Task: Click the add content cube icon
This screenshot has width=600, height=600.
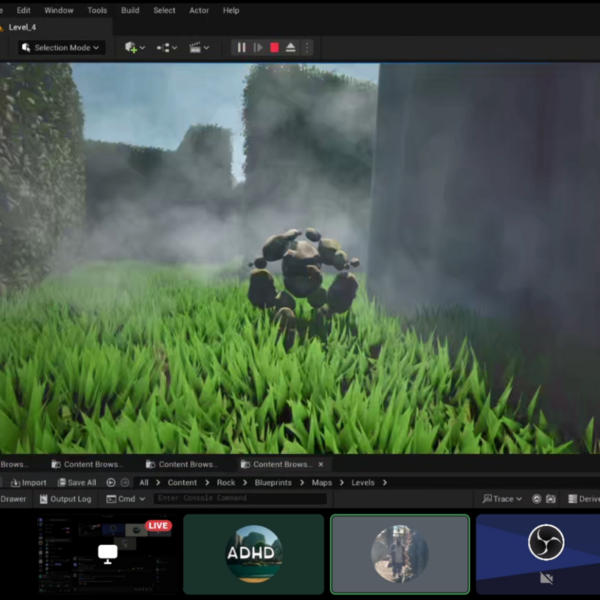Action: 130,47
